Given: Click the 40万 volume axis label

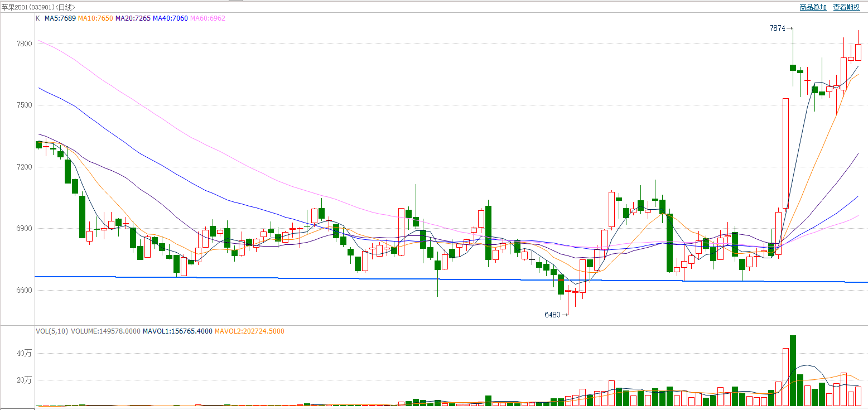Looking at the screenshot, I should (x=25, y=354).
